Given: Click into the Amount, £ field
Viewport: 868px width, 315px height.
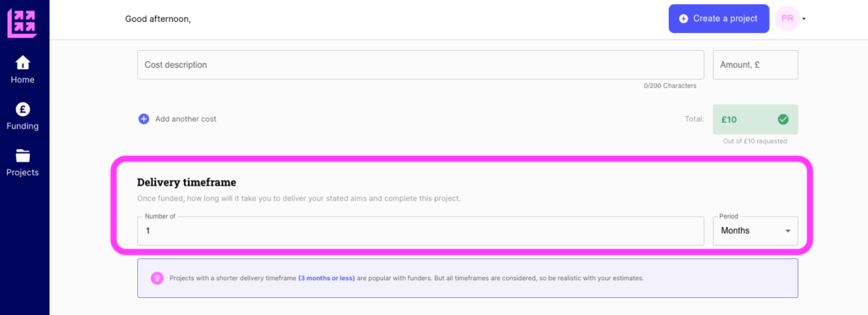Looking at the screenshot, I should coord(755,64).
